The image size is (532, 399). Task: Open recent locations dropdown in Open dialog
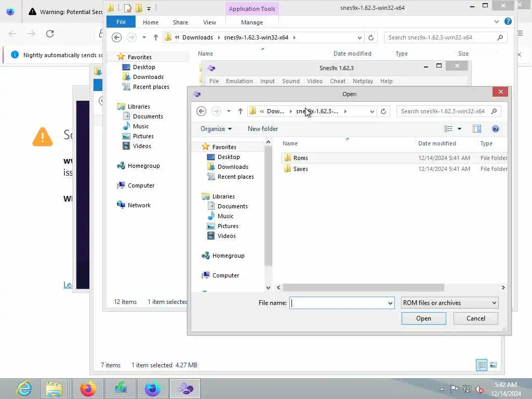(229, 111)
